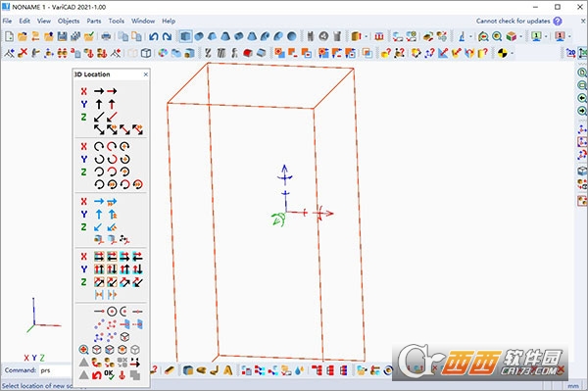Click the 2D switch icon at right

tap(570, 53)
